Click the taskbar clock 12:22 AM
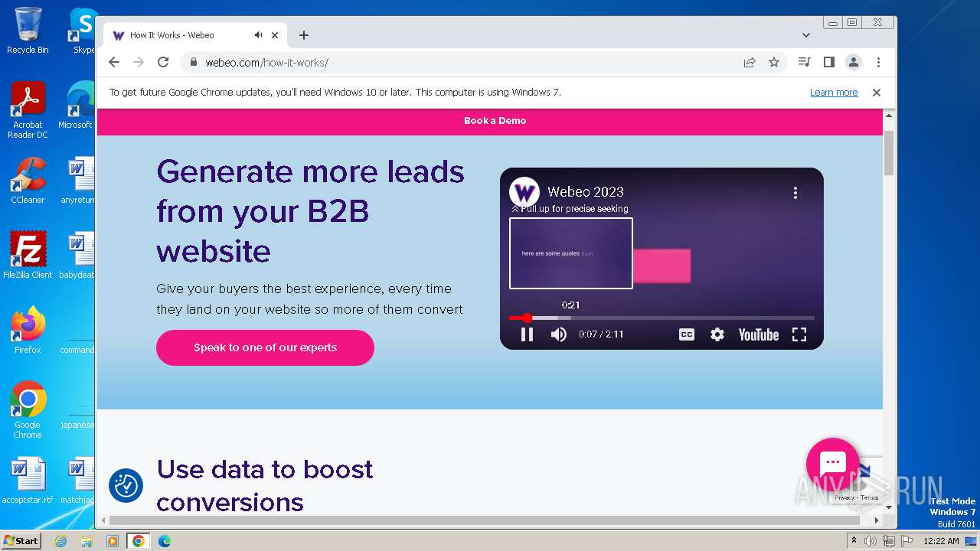This screenshot has height=551, width=980. tap(942, 541)
